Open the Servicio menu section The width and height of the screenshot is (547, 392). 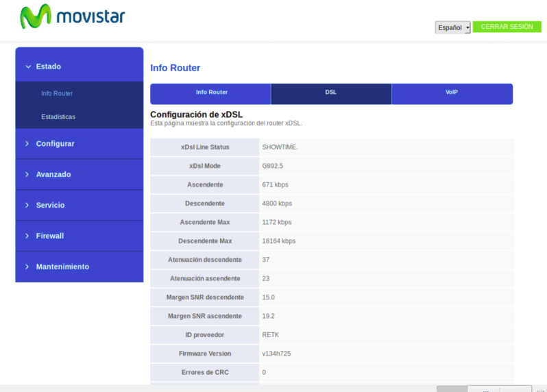pos(50,206)
